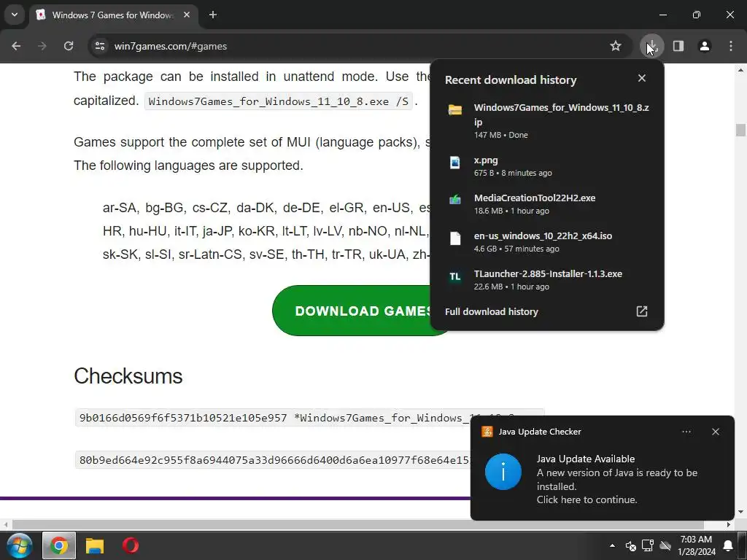Click Chrome in the taskbar
Screen dimensions: 747x560
click(x=58, y=545)
